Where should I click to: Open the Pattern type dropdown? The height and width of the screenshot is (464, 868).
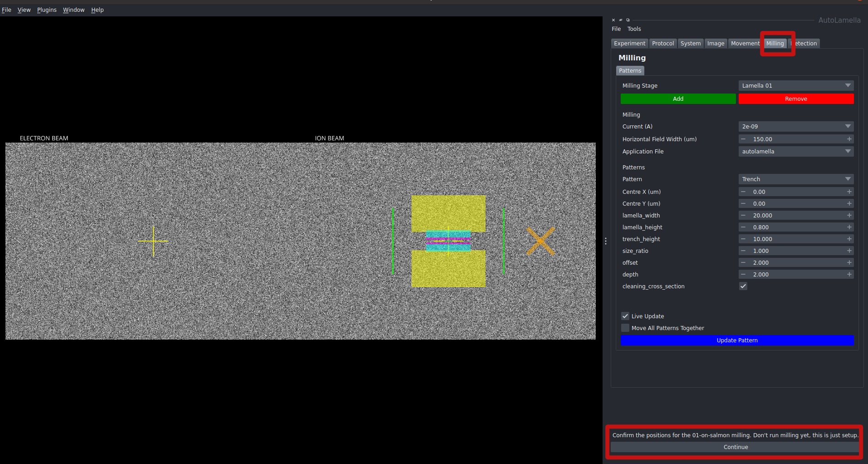(x=796, y=179)
